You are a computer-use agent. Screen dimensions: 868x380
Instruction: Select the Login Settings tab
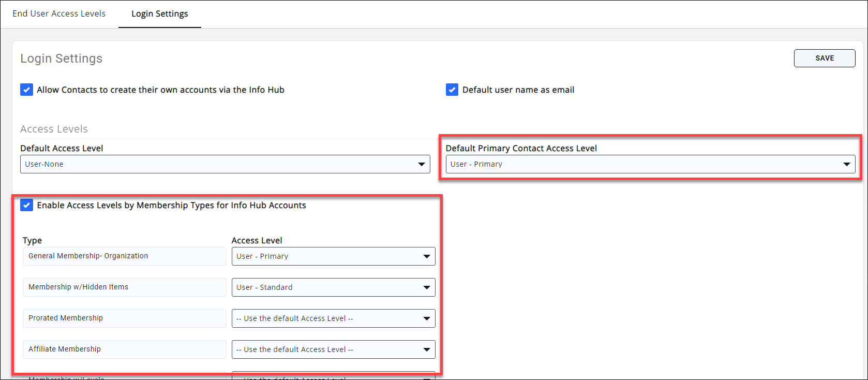pyautogui.click(x=159, y=14)
